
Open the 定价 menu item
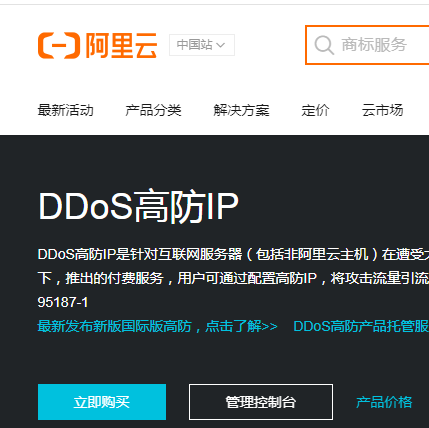315,110
